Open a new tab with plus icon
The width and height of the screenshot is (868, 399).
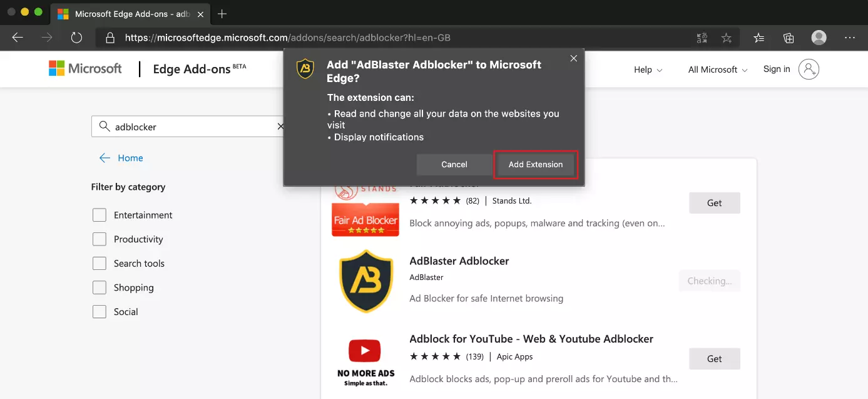point(222,14)
